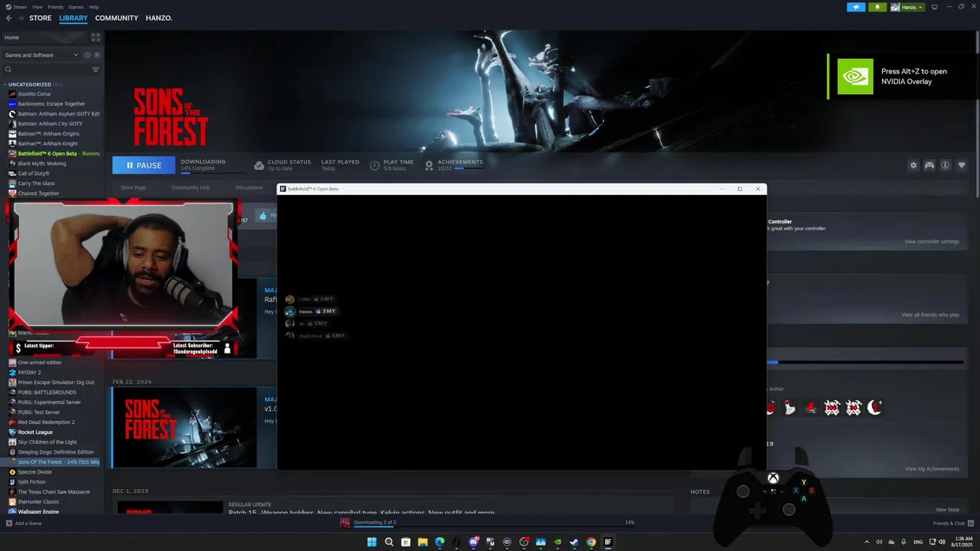
Task: Open Steam notifications bell
Action: click(877, 7)
